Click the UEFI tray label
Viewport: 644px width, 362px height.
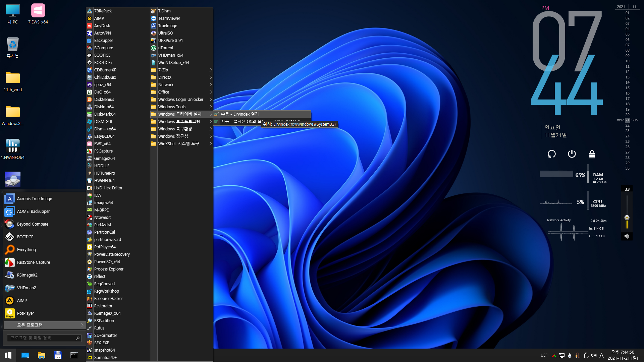[x=544, y=355]
